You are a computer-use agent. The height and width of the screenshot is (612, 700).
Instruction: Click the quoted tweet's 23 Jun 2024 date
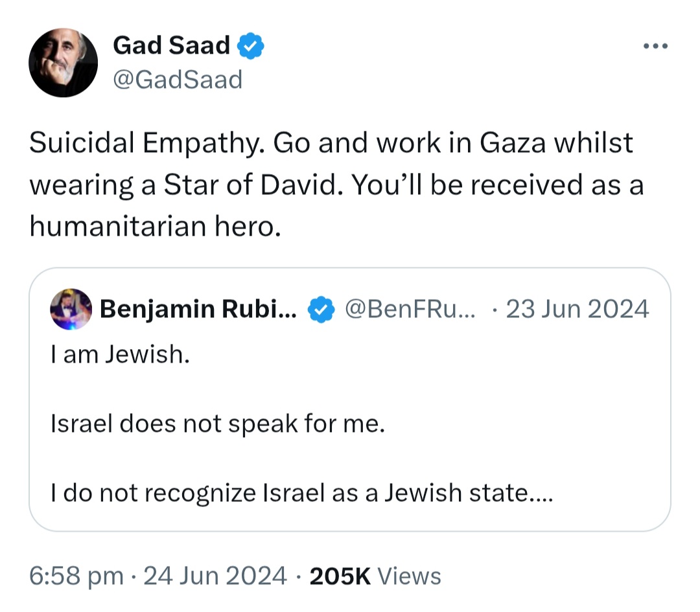coord(577,310)
